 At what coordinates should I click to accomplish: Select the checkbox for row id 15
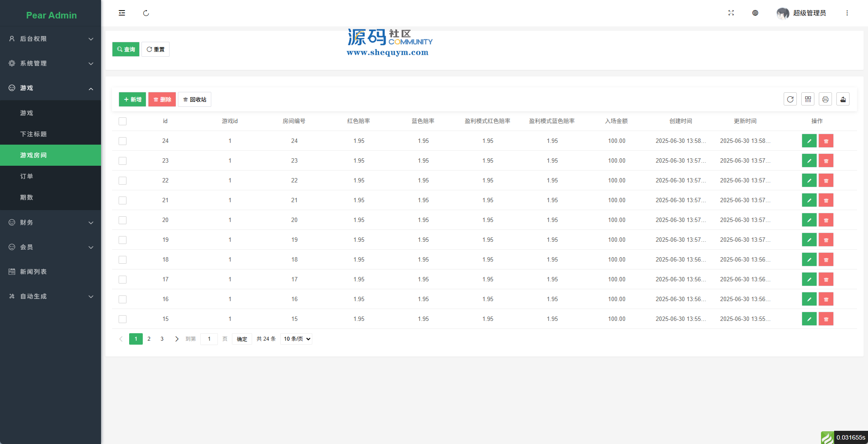coord(123,319)
